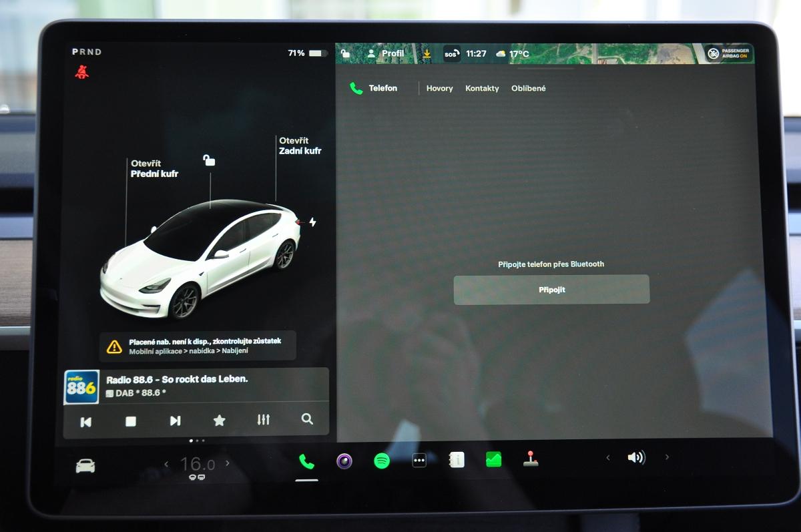The width and height of the screenshot is (801, 532).
Task: Search media with the magnifier icon
Action: (307, 419)
